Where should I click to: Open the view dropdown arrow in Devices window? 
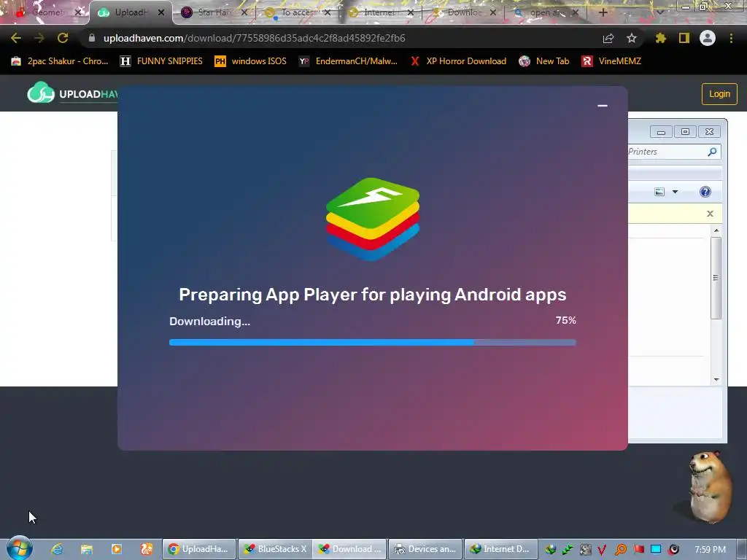675,192
